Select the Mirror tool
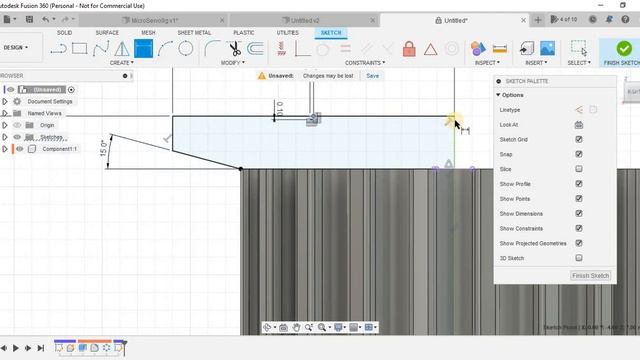 [x=122, y=49]
